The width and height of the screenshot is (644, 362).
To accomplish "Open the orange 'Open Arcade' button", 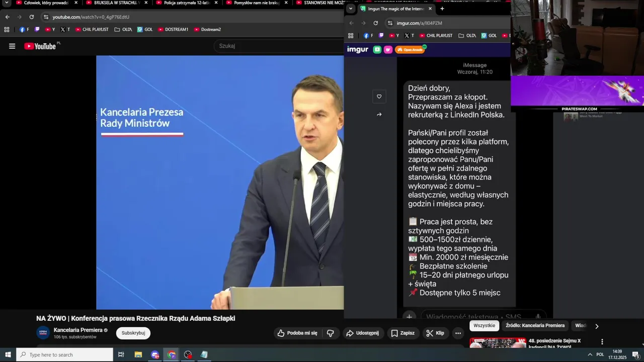I will pyautogui.click(x=410, y=49).
